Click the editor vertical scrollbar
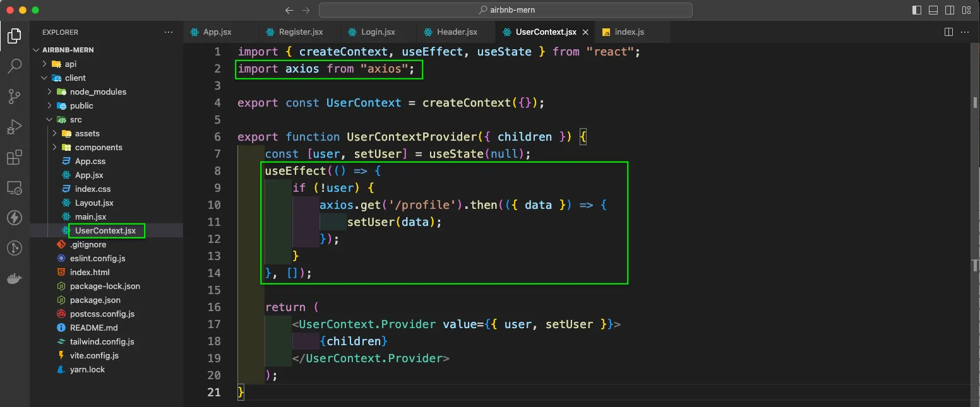 coord(976,224)
